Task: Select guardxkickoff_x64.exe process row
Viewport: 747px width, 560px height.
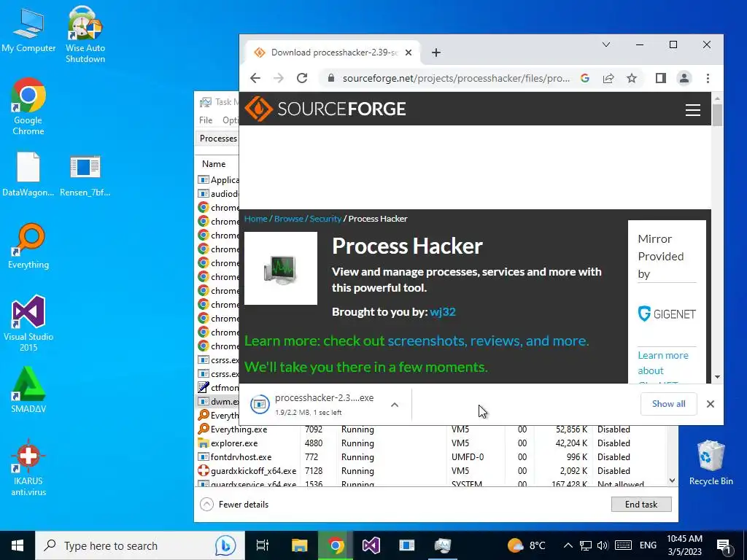Action: click(x=430, y=471)
